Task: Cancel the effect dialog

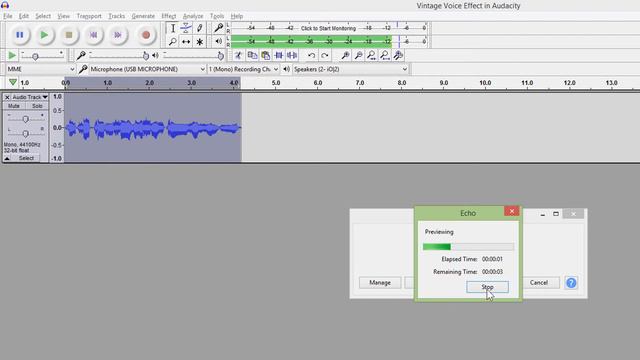Action: pyautogui.click(x=539, y=282)
